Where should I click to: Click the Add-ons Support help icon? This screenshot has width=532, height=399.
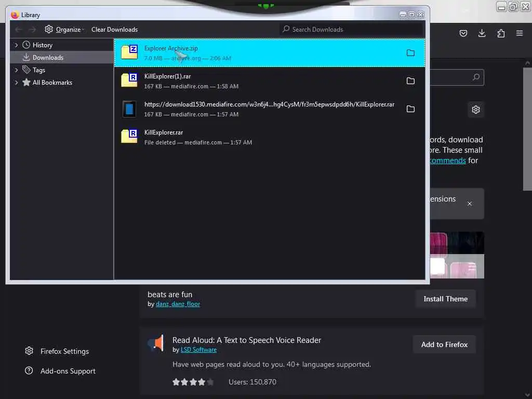pyautogui.click(x=29, y=370)
